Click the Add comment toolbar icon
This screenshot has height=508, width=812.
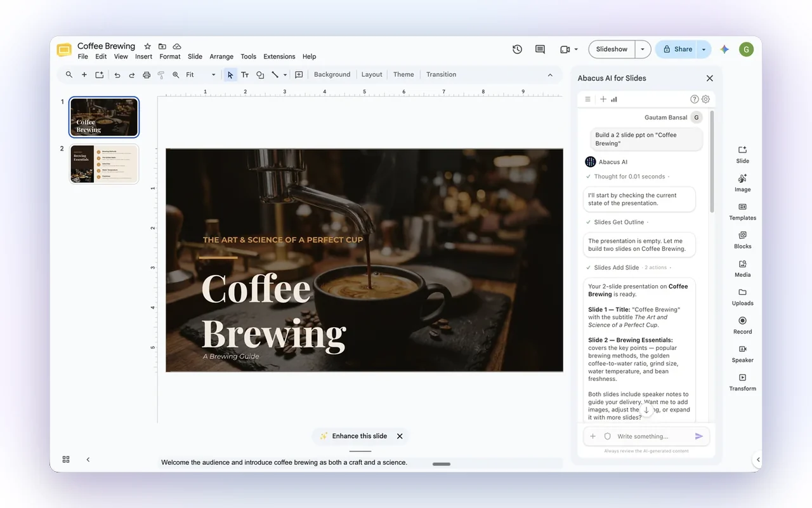click(299, 75)
